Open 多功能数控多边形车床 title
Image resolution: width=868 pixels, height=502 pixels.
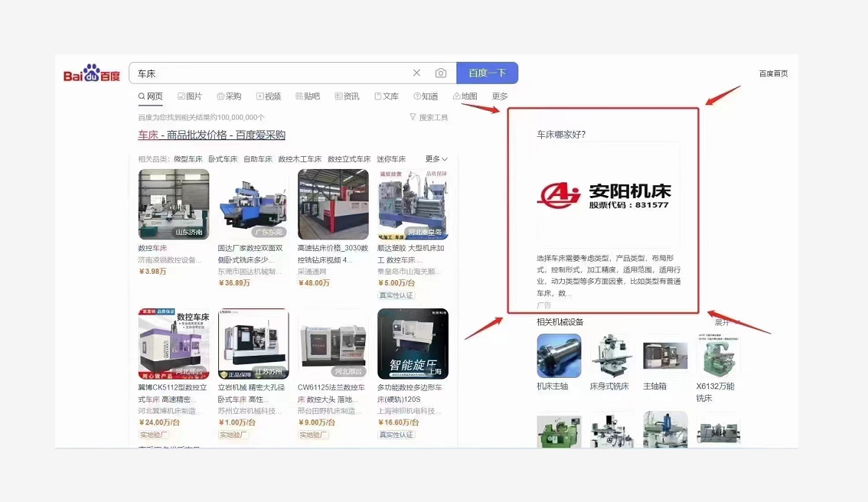(x=410, y=393)
